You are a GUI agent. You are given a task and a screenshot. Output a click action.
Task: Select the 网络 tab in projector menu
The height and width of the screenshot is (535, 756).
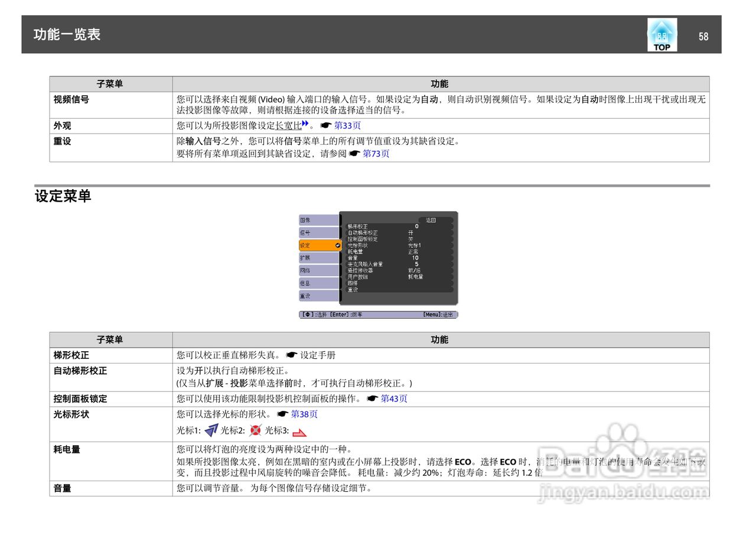click(319, 270)
